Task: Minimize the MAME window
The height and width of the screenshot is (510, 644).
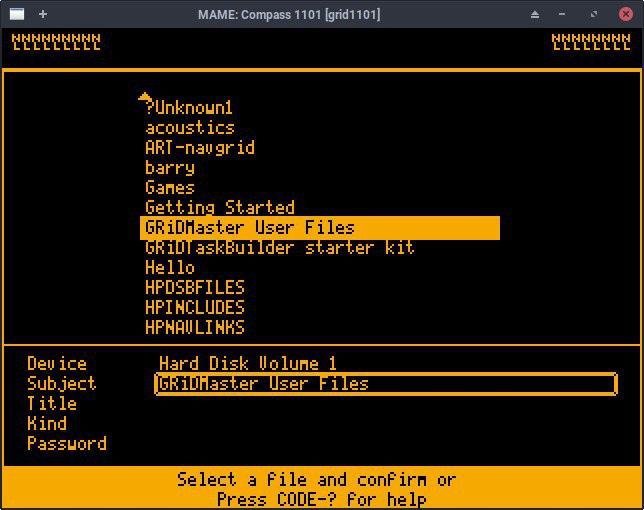Action: [x=562, y=14]
